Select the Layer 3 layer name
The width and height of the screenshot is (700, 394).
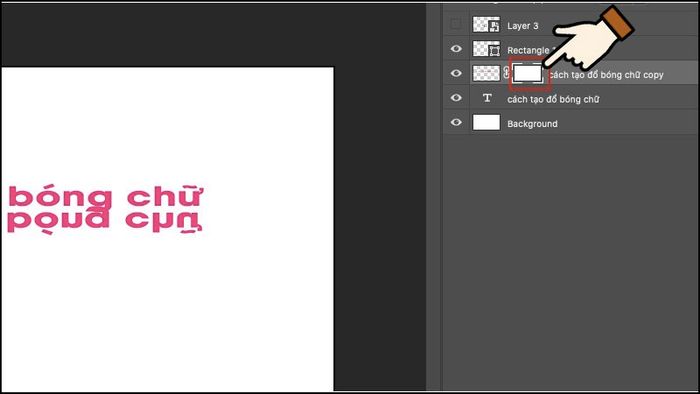tap(522, 26)
